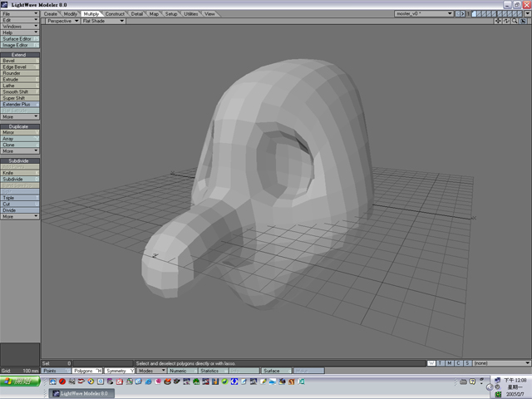The width and height of the screenshot is (532, 399).
Task: Select the Rounder tool
Action: 20,73
